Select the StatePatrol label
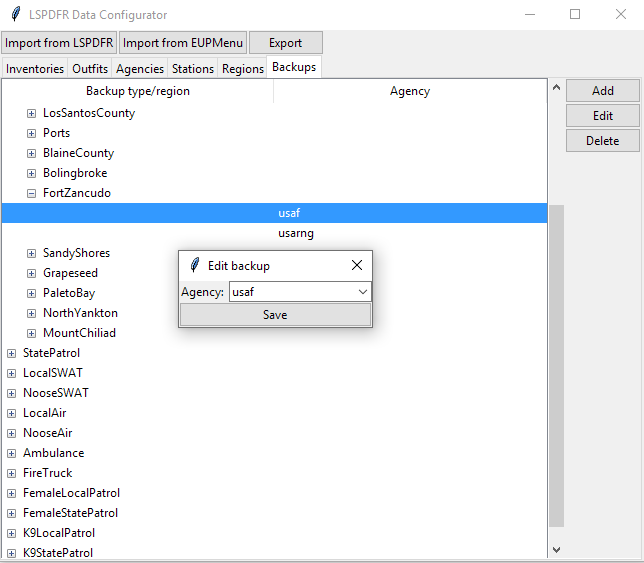644x563 pixels. click(x=51, y=353)
